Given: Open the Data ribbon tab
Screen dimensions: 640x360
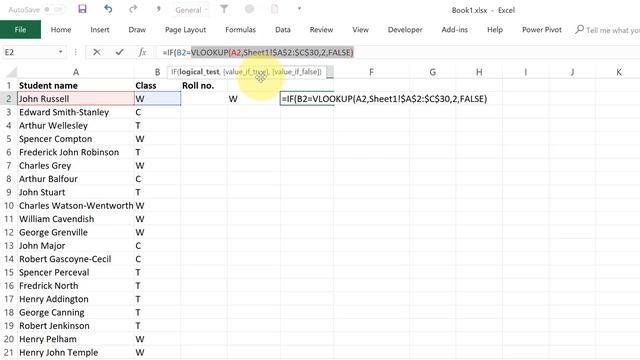Looking at the screenshot, I should (x=283, y=29).
